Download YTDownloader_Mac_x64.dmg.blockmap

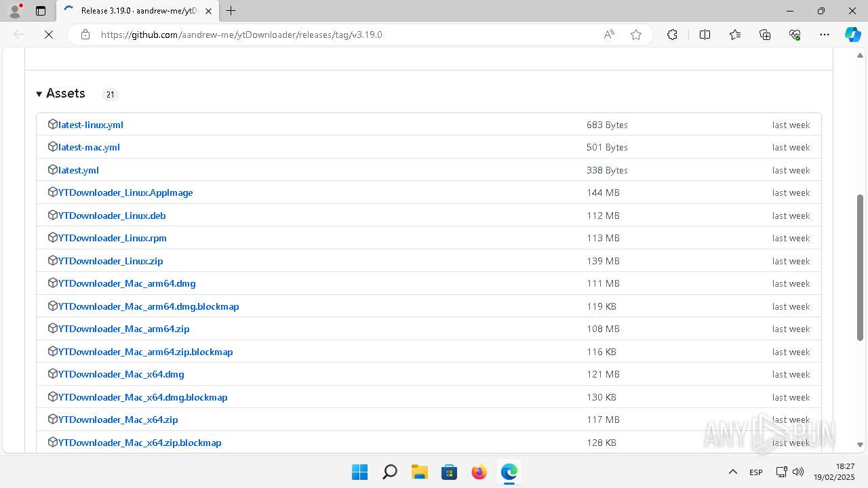tap(143, 397)
